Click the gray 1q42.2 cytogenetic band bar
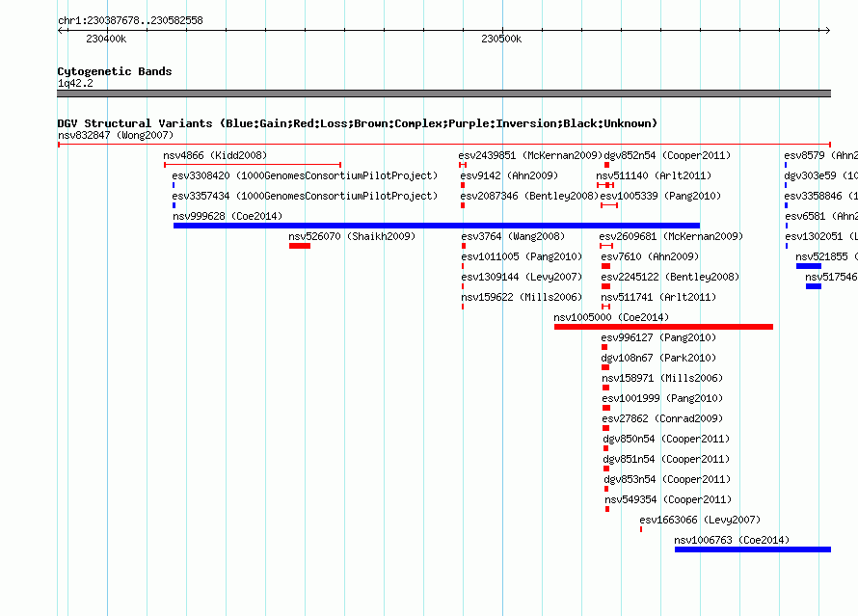 [x=443, y=94]
